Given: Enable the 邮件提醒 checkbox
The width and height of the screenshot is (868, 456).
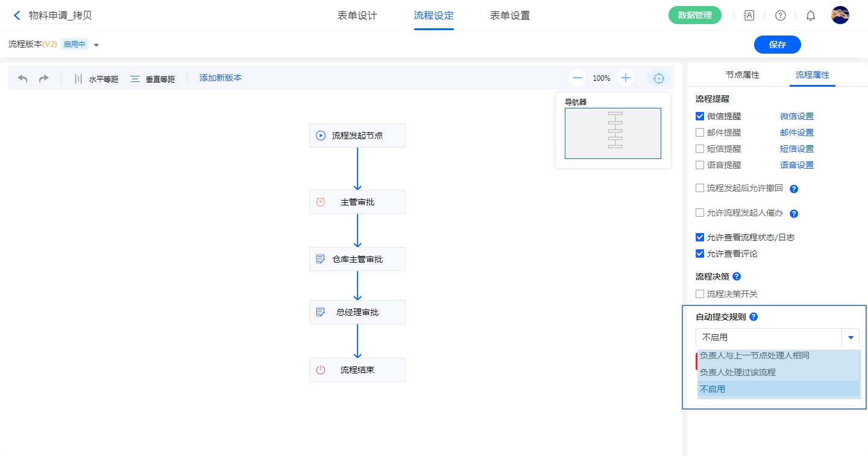Looking at the screenshot, I should click(700, 133).
